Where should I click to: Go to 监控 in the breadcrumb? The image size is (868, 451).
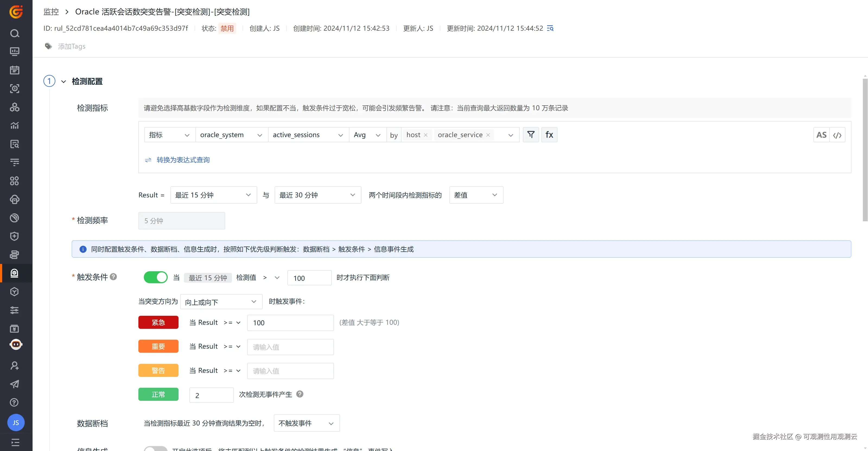[x=51, y=12]
